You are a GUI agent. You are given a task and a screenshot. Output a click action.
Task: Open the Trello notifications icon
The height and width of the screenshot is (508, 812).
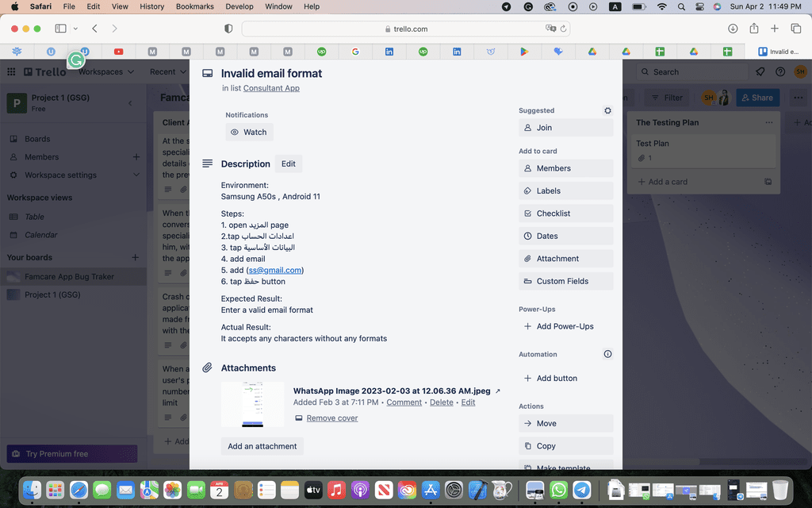pos(760,72)
